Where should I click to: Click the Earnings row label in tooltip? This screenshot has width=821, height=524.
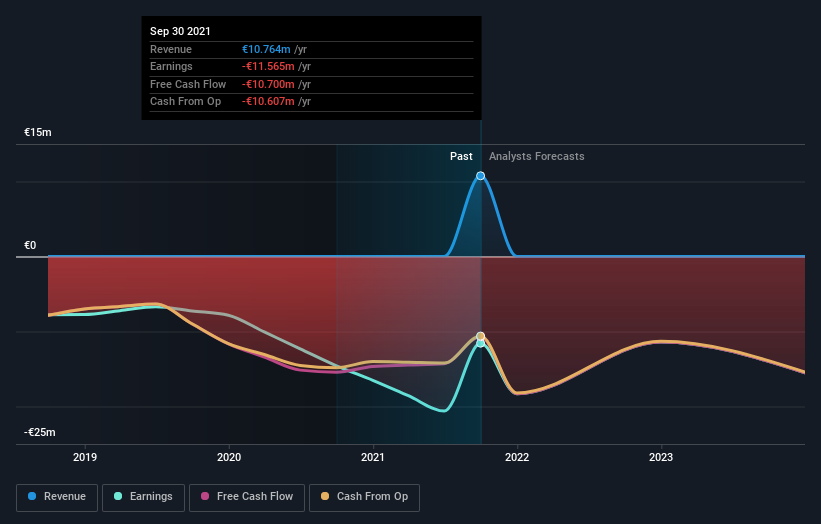[x=171, y=66]
